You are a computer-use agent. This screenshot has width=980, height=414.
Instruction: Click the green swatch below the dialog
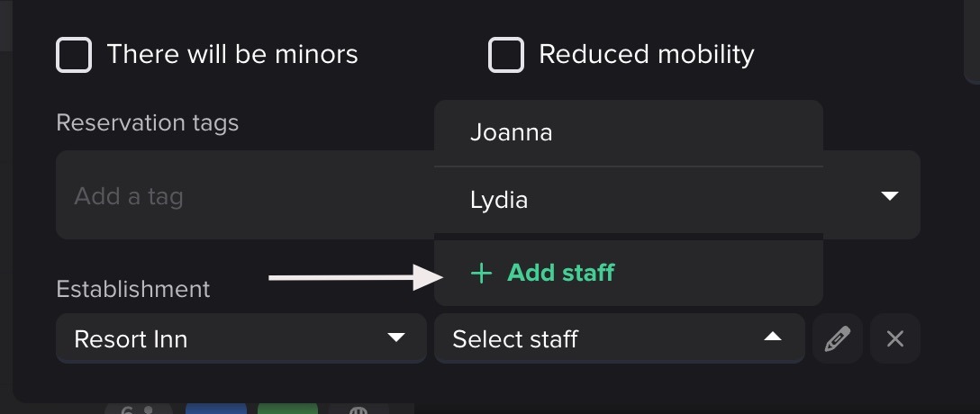pyautogui.click(x=287, y=409)
